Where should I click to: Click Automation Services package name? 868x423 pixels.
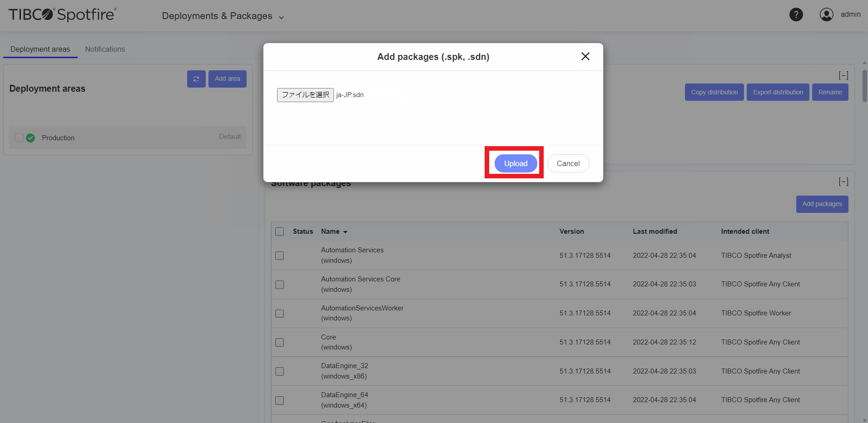pyautogui.click(x=352, y=250)
